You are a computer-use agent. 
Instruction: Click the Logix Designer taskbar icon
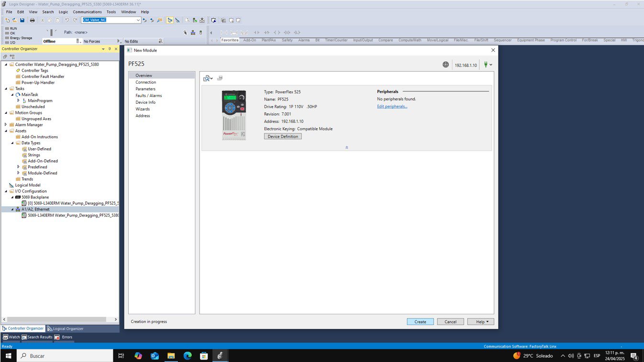[x=220, y=356]
